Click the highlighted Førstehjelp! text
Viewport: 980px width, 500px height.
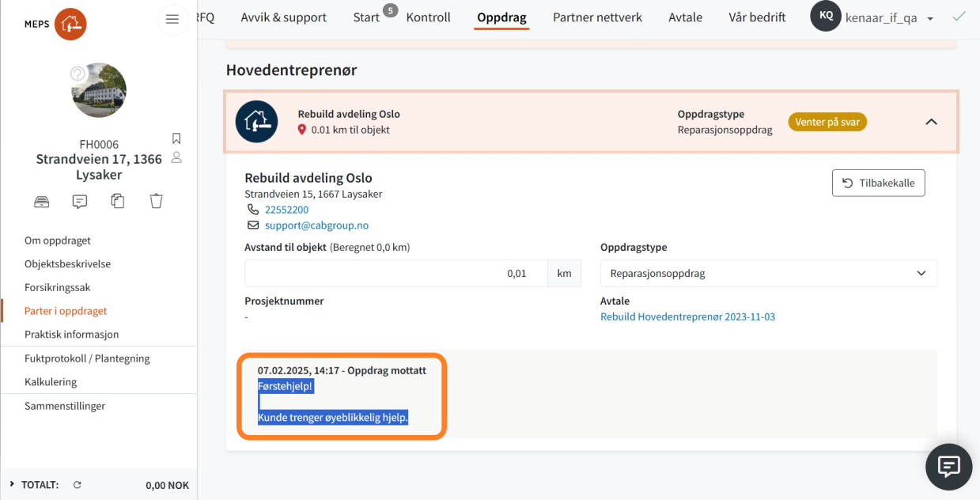(x=286, y=386)
